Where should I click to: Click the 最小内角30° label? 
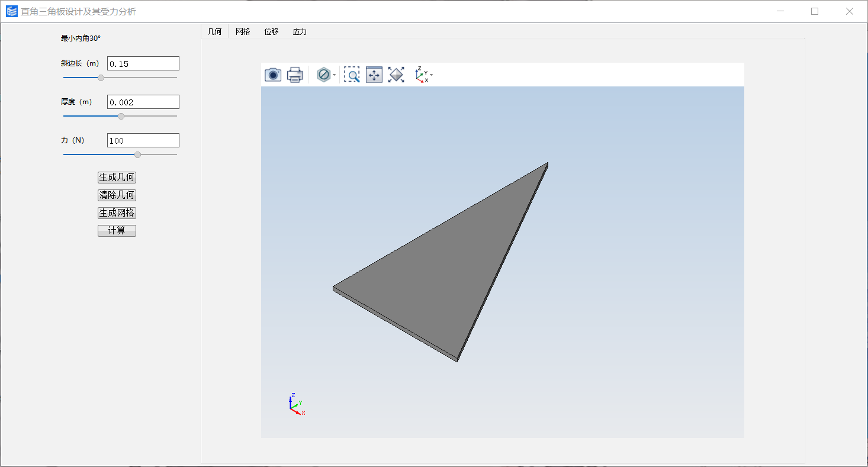coord(81,38)
